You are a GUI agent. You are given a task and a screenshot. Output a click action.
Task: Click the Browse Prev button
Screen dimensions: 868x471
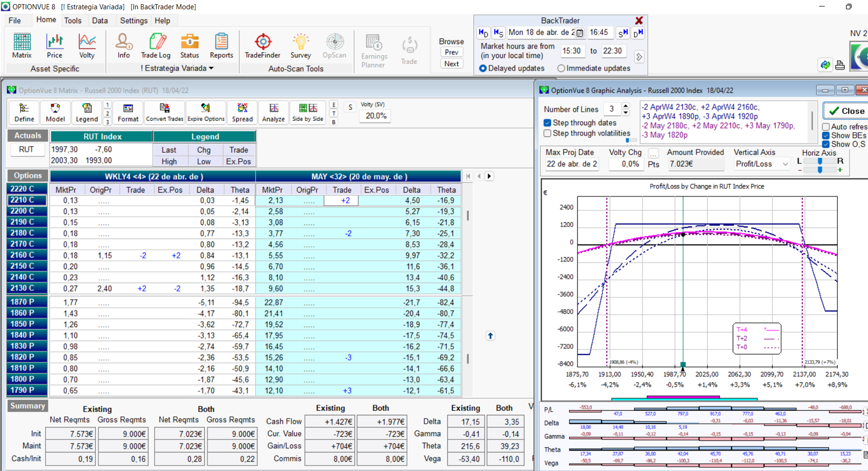pos(451,52)
